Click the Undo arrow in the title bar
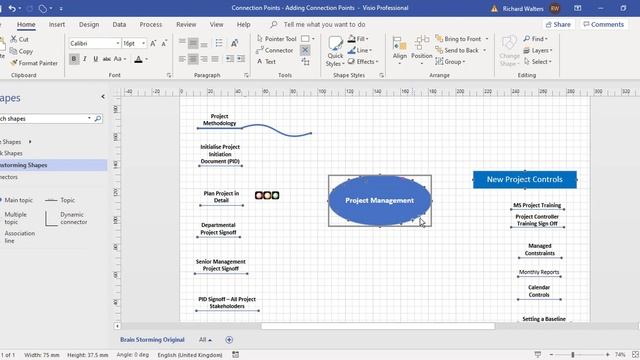 pos(12,8)
